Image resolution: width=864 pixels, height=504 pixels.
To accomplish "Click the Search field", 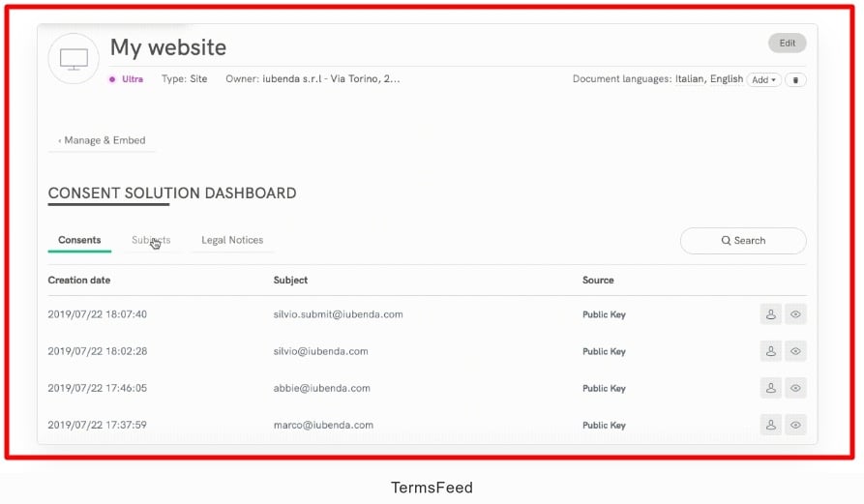I will click(743, 241).
